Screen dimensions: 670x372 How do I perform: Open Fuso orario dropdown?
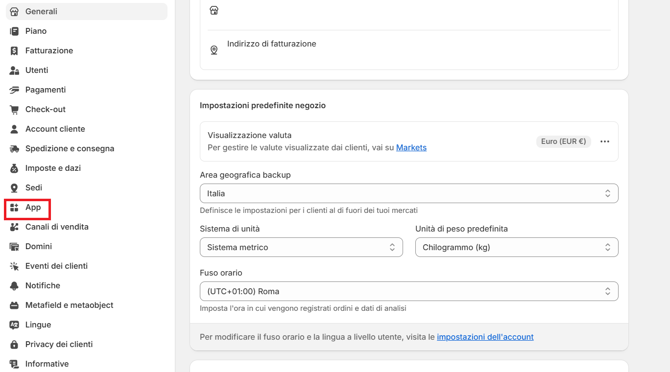click(409, 291)
